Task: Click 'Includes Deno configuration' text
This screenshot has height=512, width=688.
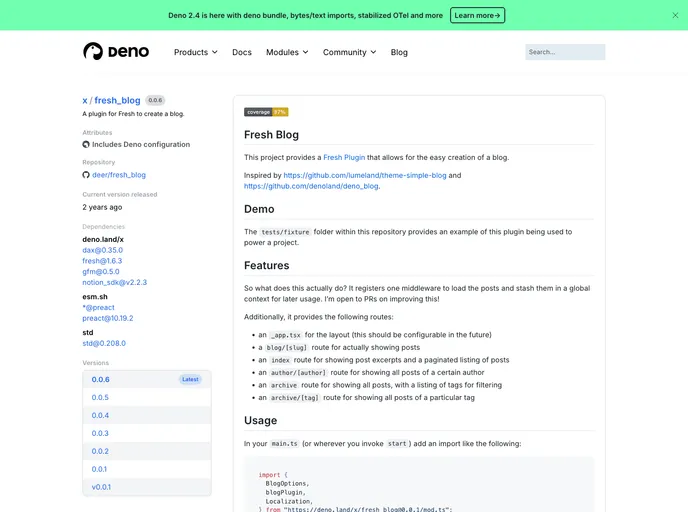Action: pyautogui.click(x=141, y=144)
